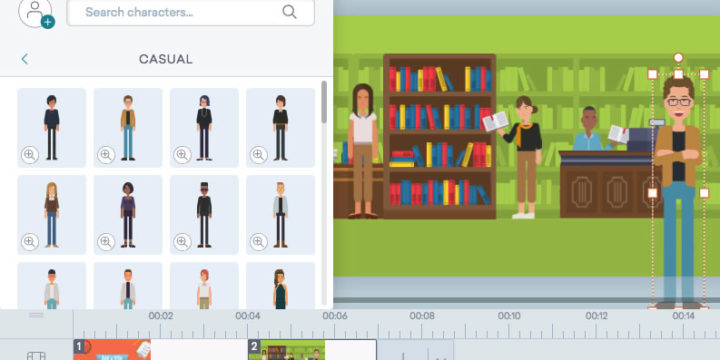
Task: Click the 00:12 mark on timeline ruler
Action: (596, 316)
